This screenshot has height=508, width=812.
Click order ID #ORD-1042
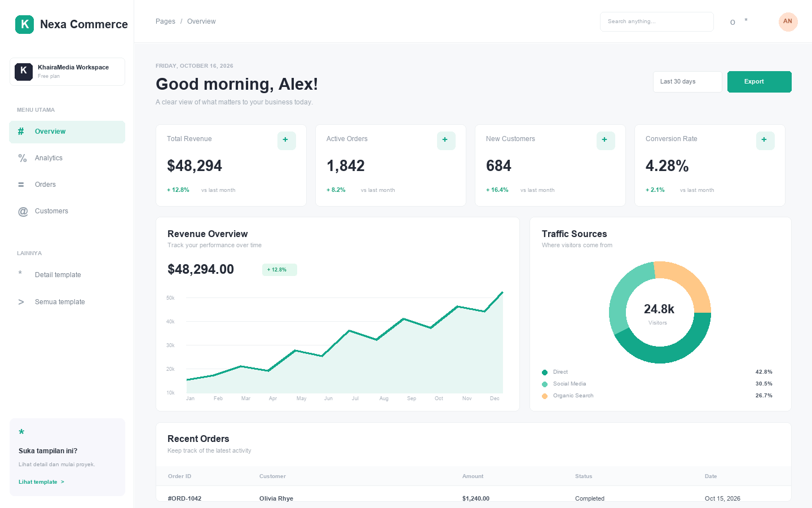pyautogui.click(x=184, y=498)
